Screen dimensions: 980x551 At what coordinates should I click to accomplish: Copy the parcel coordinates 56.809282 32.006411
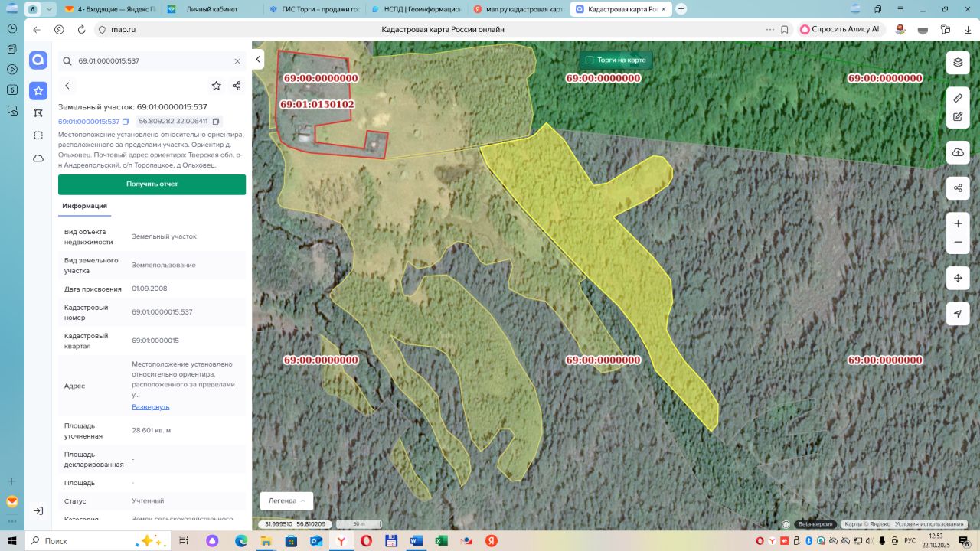(x=216, y=122)
